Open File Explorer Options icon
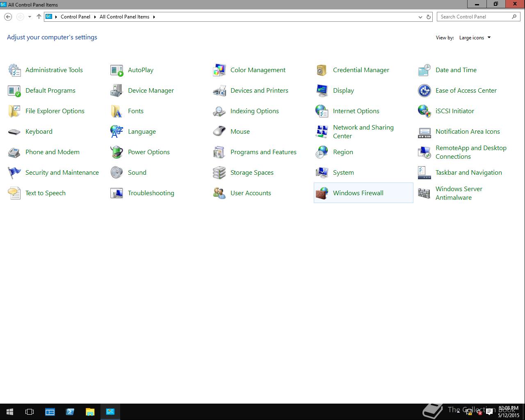This screenshot has width=525, height=420. click(14, 111)
